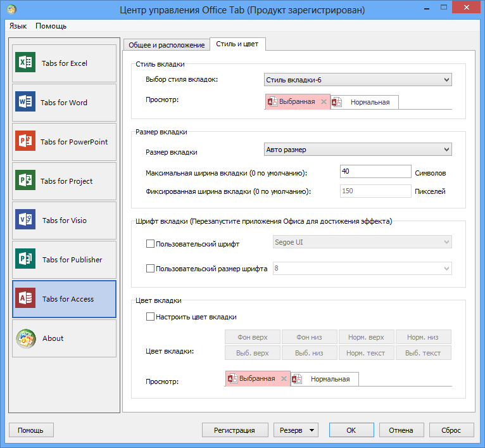
Task: Open the Авто размер dropdown
Action: point(358,150)
